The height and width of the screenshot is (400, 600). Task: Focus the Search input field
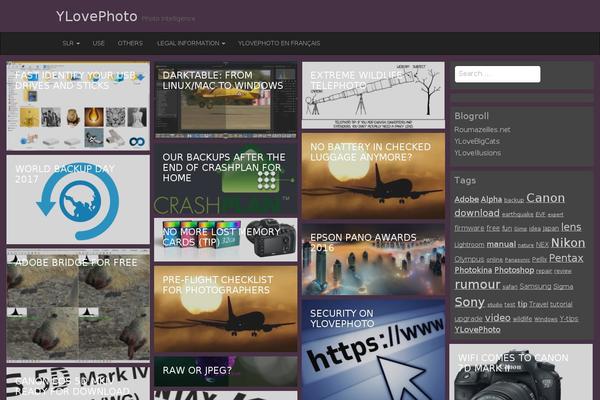coord(497,74)
